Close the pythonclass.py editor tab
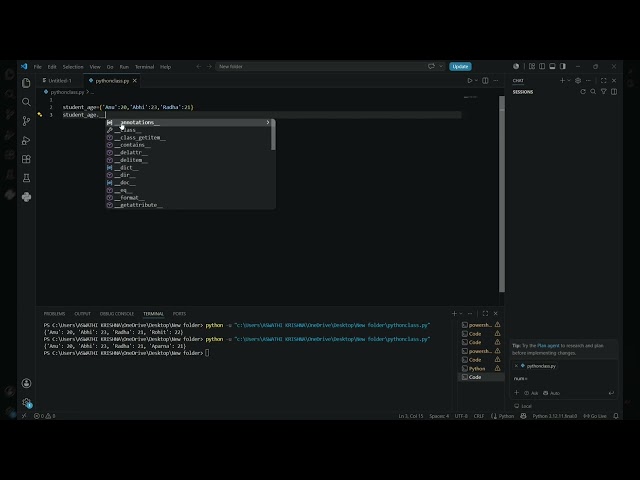640x480 pixels. click(x=134, y=80)
